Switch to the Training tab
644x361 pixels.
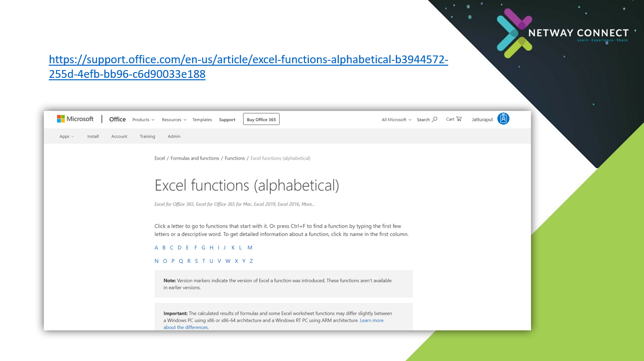[147, 137]
